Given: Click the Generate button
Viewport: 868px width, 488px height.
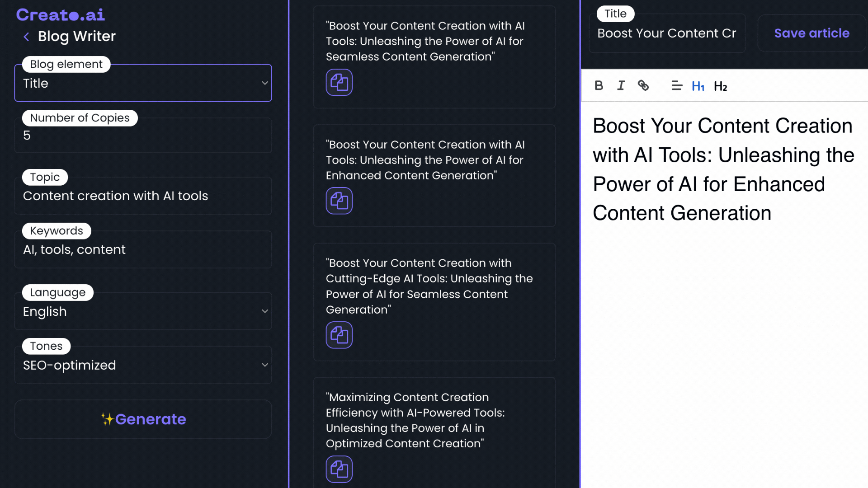Looking at the screenshot, I should [x=143, y=419].
